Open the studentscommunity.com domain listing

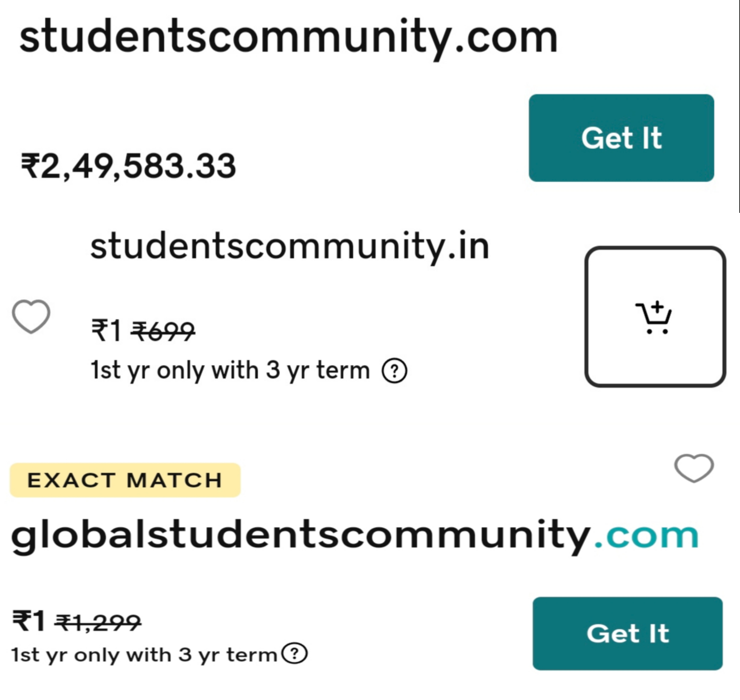[x=288, y=38]
